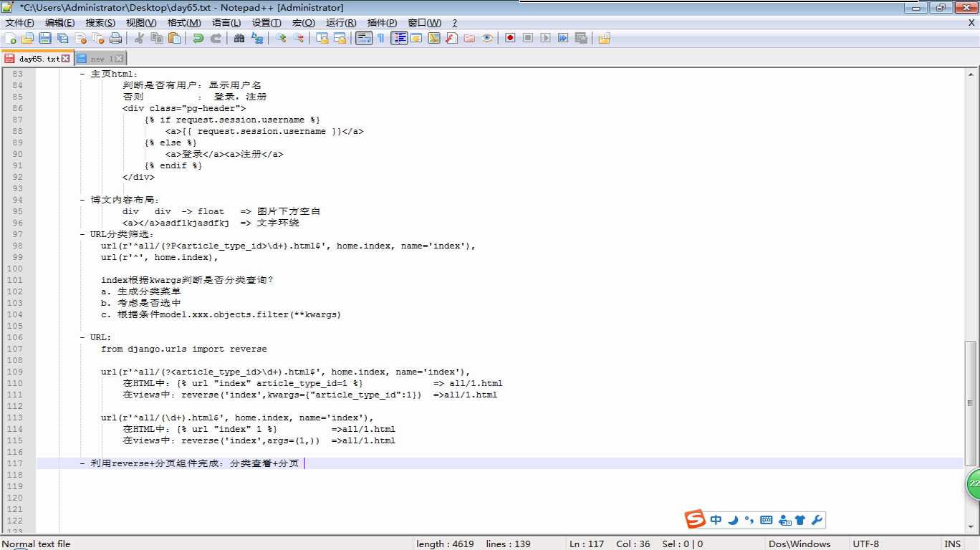The height and width of the screenshot is (550, 980).
Task: Switch to the new 1 tab
Action: point(100,59)
